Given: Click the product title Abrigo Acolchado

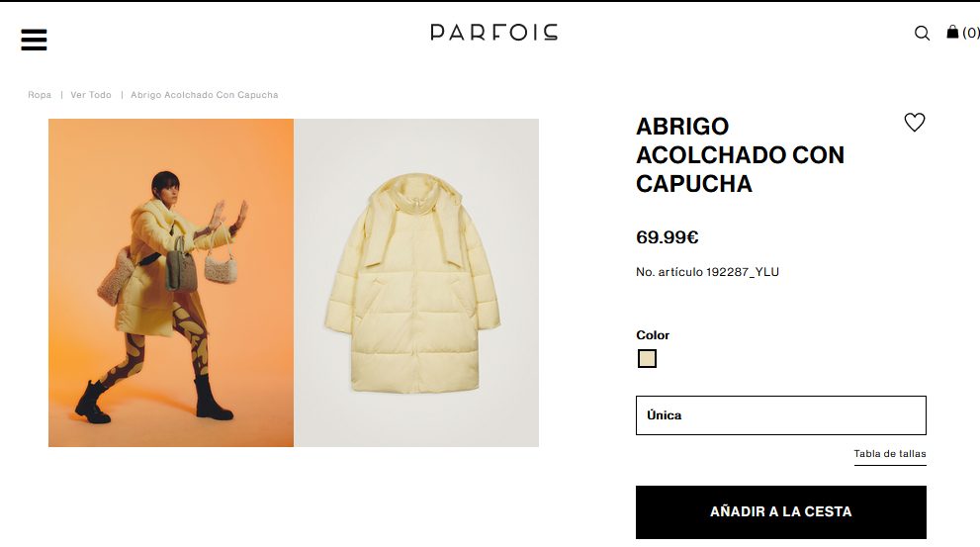Looking at the screenshot, I should 740,155.
